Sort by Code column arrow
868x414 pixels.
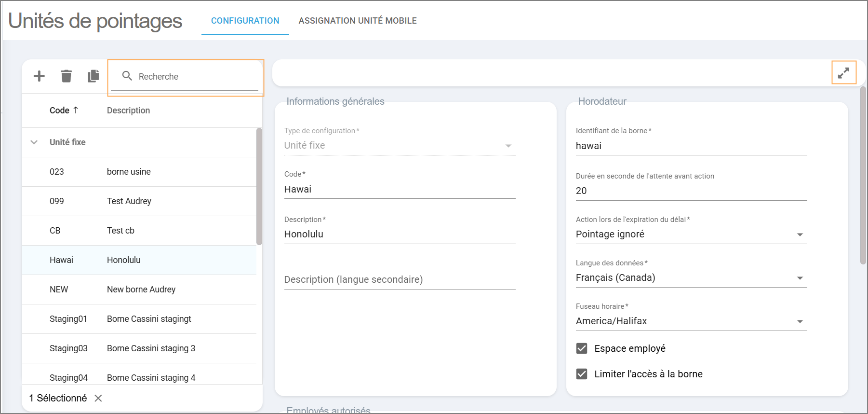76,110
